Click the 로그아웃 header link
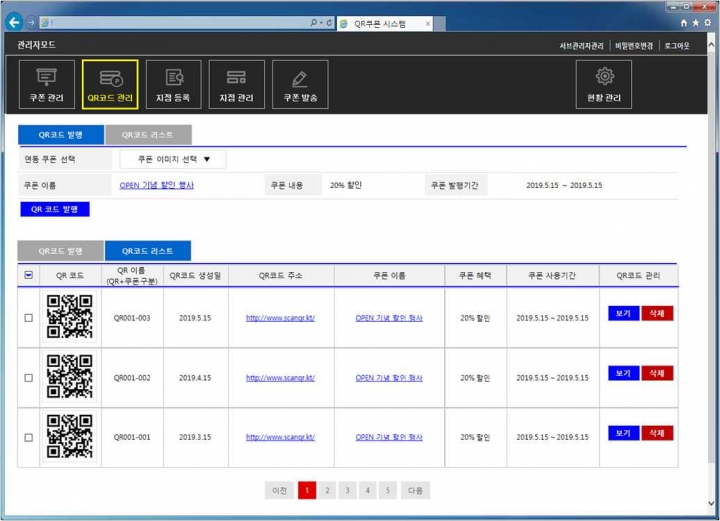 677,45
